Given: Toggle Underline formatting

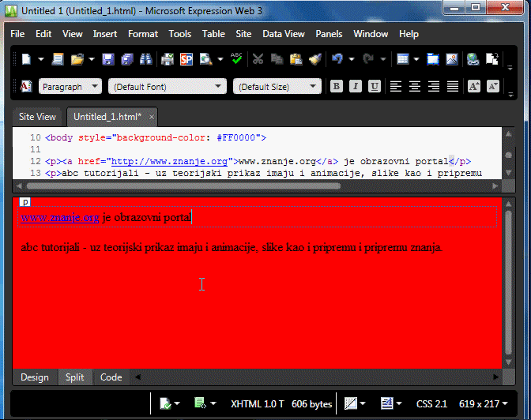Looking at the screenshot, I should pyautogui.click(x=375, y=86).
